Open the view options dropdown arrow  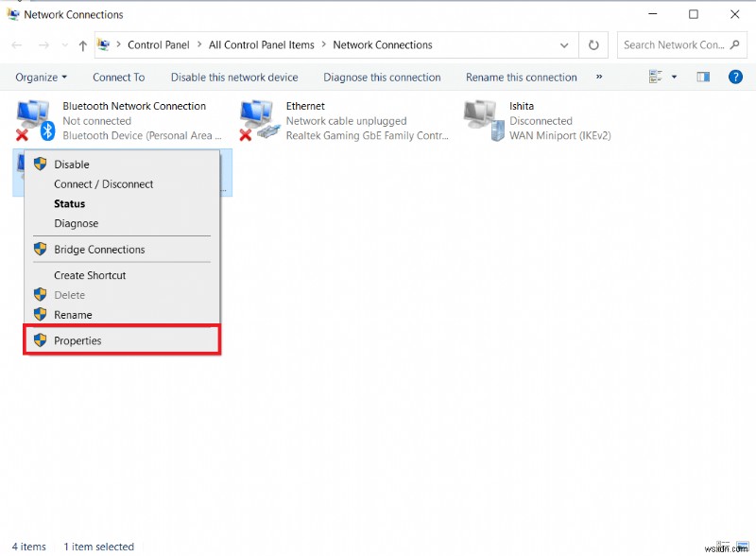point(674,77)
